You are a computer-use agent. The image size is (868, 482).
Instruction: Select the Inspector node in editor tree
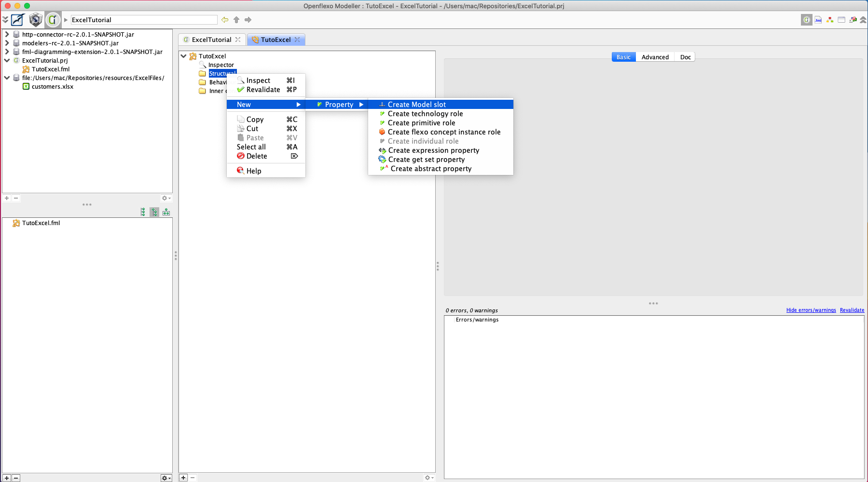(221, 65)
